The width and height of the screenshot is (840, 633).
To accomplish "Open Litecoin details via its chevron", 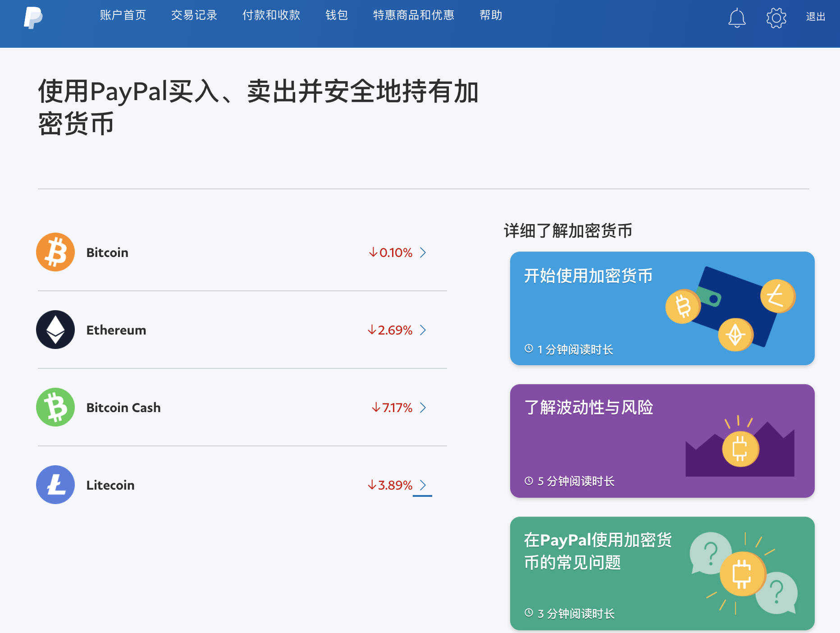I will [423, 485].
